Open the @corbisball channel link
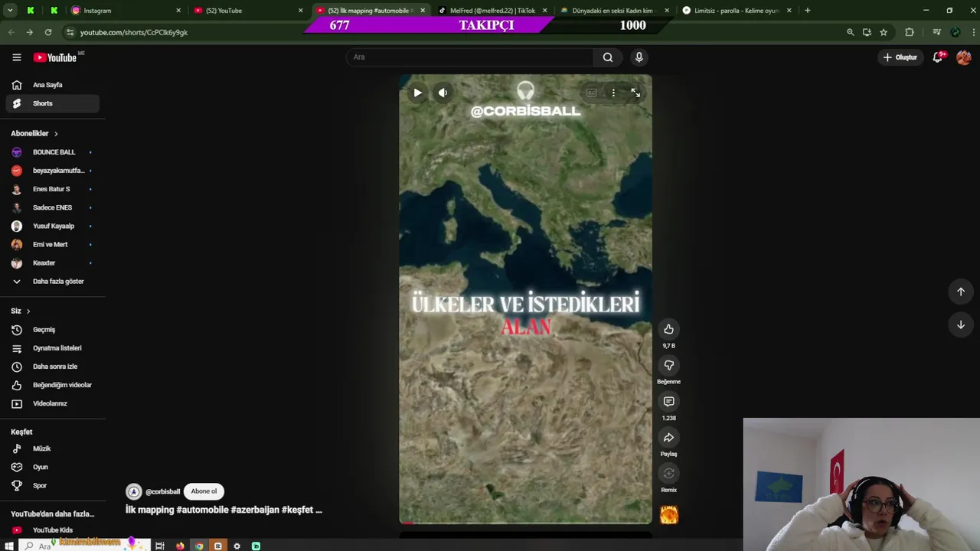The height and width of the screenshot is (551, 980). [x=162, y=492]
